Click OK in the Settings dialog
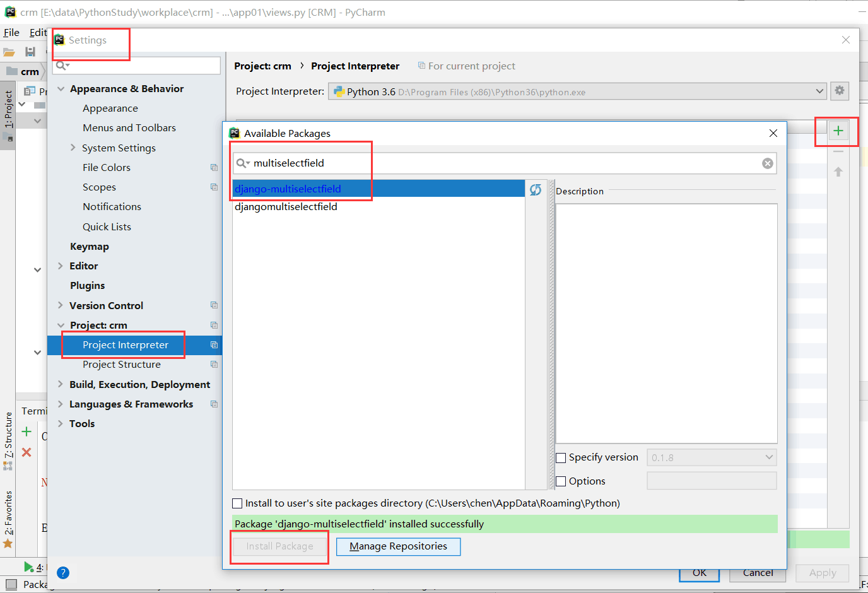 tap(700, 573)
